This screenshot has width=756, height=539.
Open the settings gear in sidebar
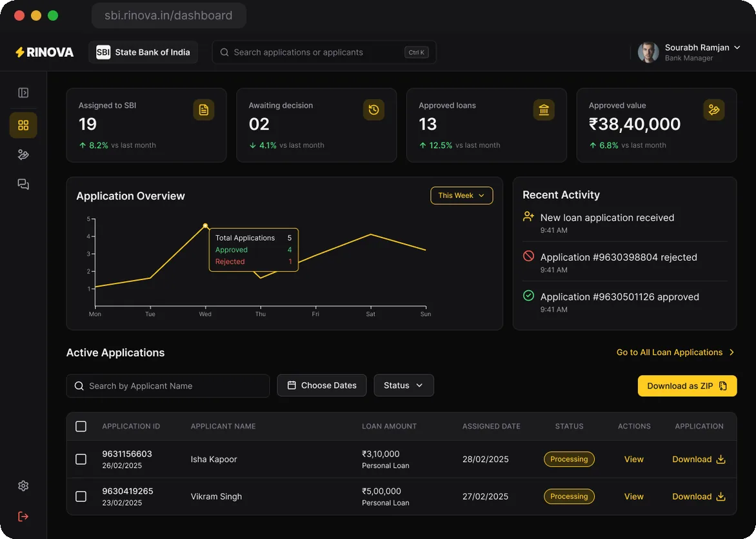point(23,486)
